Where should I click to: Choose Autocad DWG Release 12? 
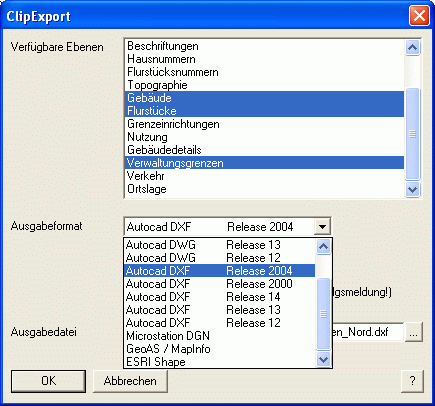pos(219,258)
